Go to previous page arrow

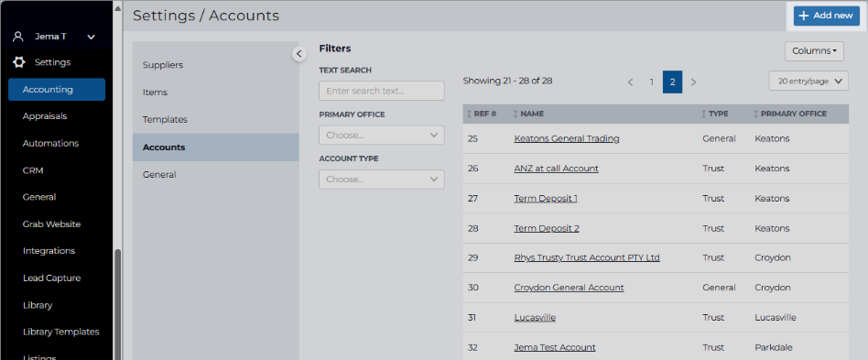630,82
